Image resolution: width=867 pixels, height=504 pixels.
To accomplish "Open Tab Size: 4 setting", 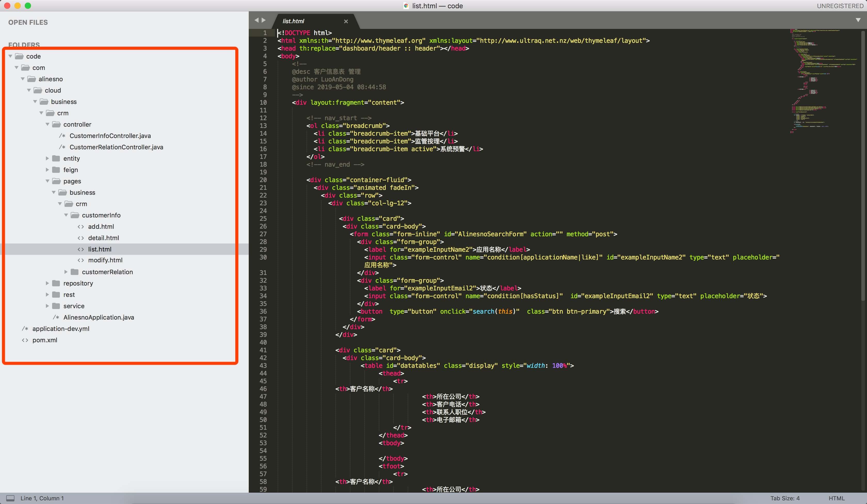I will point(785,498).
